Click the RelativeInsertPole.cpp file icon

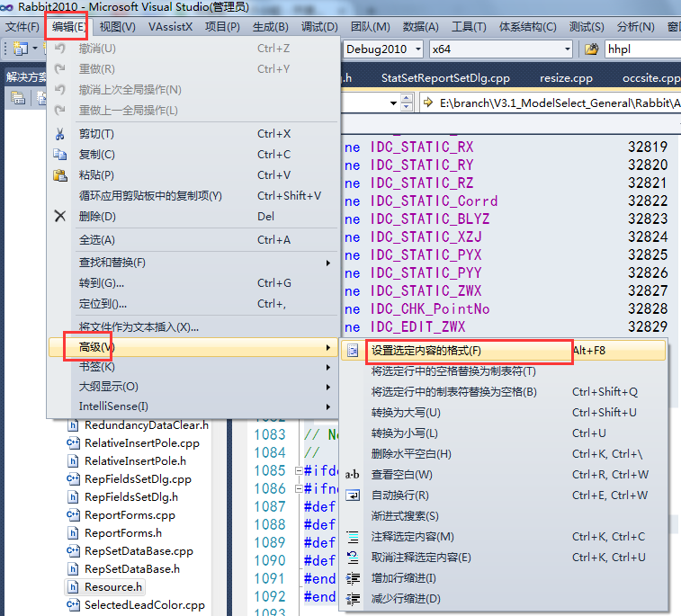click(x=73, y=443)
